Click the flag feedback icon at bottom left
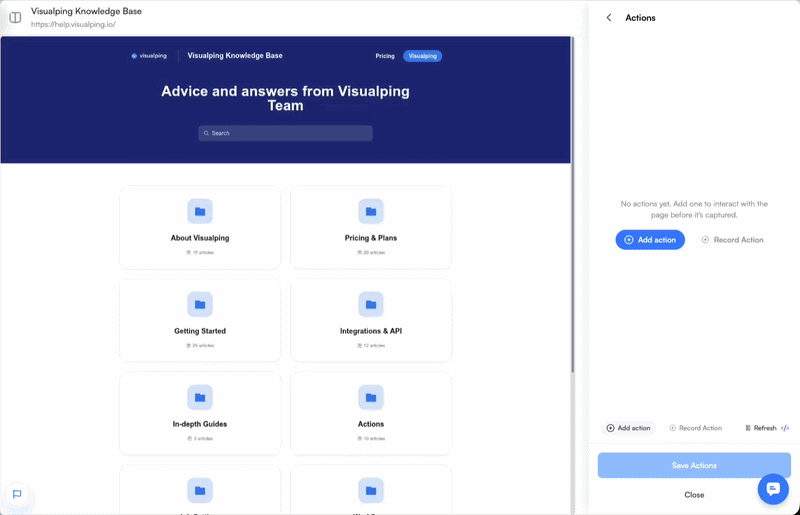 coord(17,494)
